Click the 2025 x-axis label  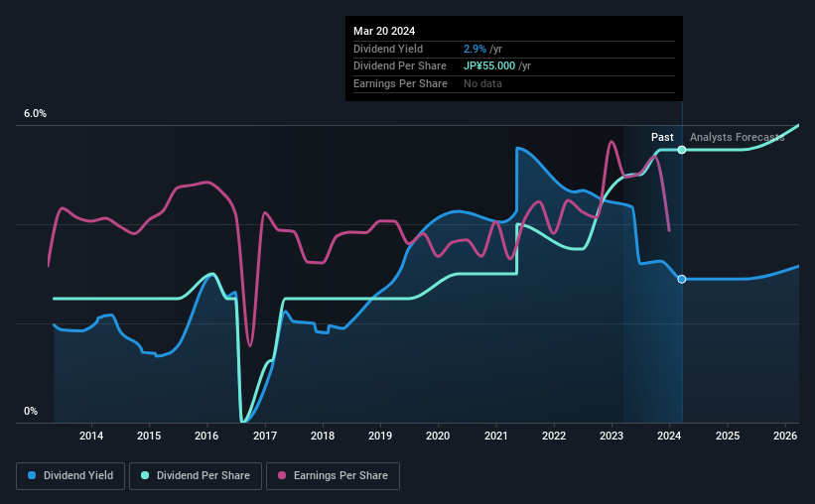point(728,436)
